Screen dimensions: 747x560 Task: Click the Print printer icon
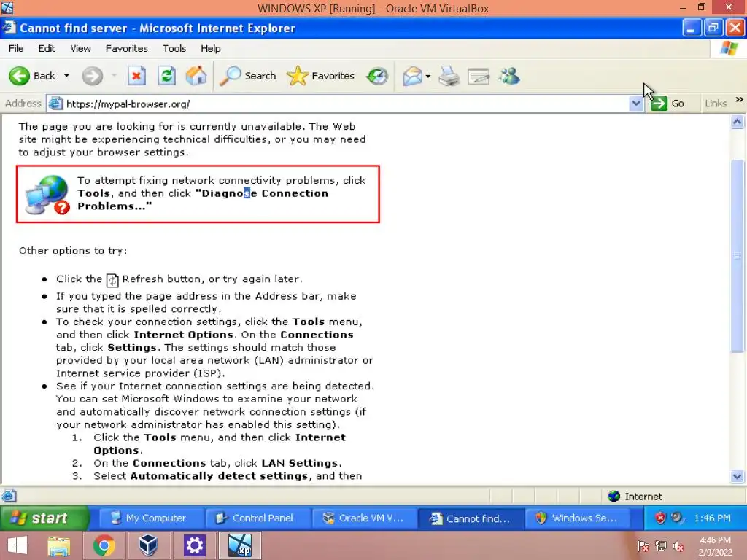pyautogui.click(x=449, y=76)
